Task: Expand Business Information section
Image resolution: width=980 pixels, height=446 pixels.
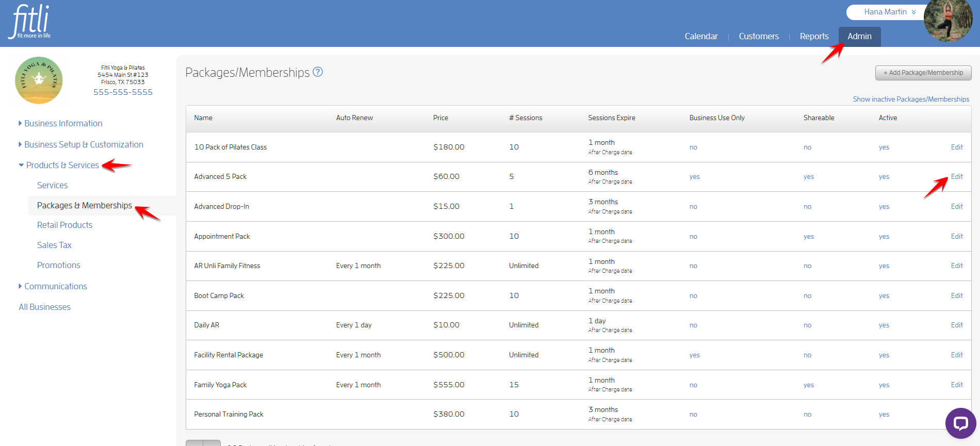Action: click(x=60, y=123)
